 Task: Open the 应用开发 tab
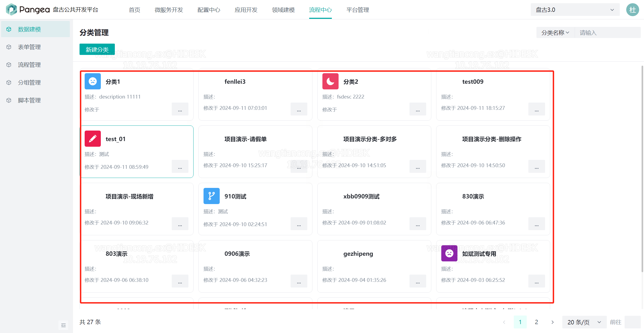(x=246, y=10)
